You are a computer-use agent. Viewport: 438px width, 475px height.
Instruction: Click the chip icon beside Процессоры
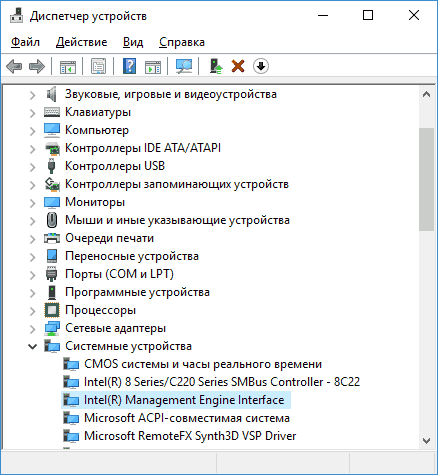52,310
